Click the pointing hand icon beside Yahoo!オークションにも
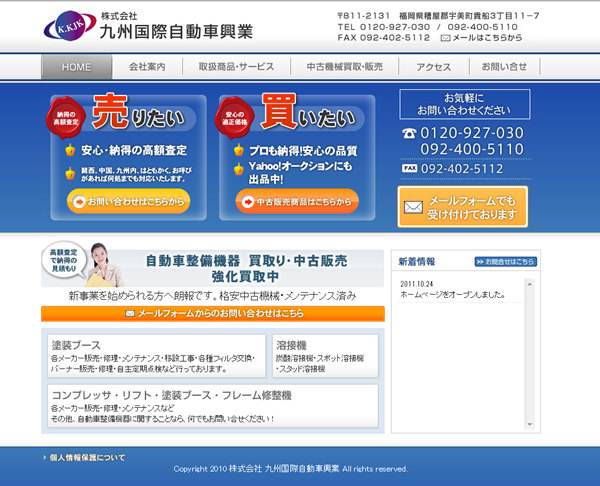The image size is (600, 486). (239, 168)
